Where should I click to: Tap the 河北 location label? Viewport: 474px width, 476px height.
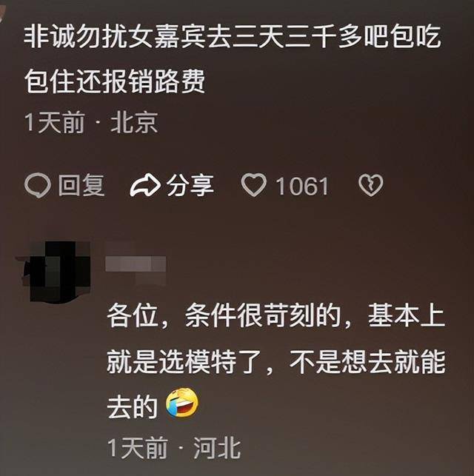pyautogui.click(x=218, y=448)
